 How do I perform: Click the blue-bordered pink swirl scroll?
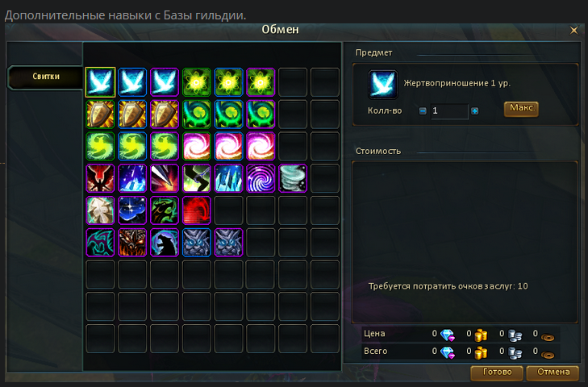(229, 146)
